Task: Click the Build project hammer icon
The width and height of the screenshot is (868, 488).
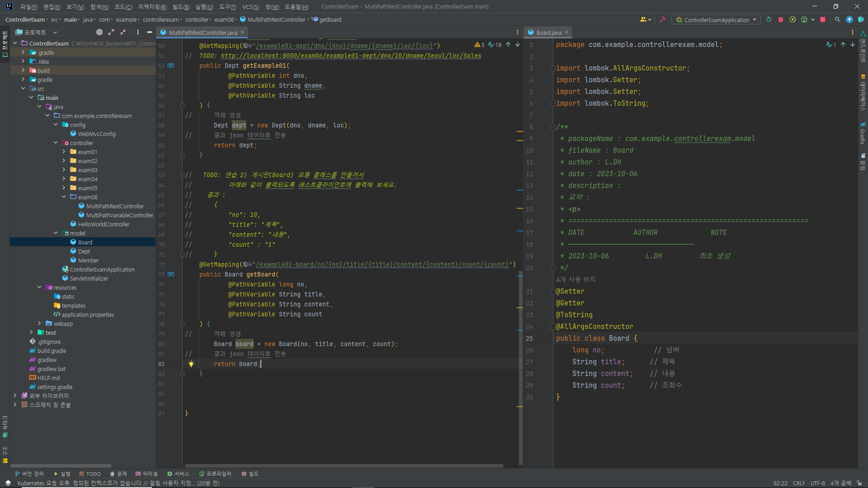Action: coord(663,20)
